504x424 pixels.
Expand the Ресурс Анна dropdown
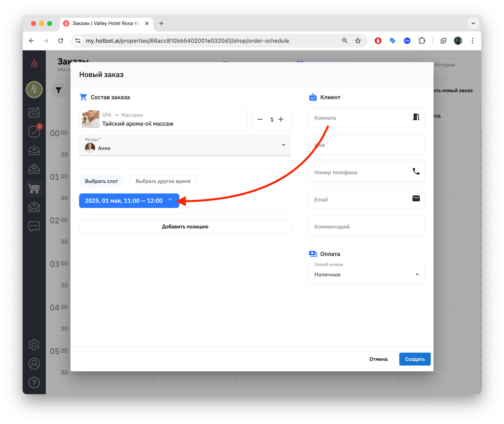(x=185, y=145)
